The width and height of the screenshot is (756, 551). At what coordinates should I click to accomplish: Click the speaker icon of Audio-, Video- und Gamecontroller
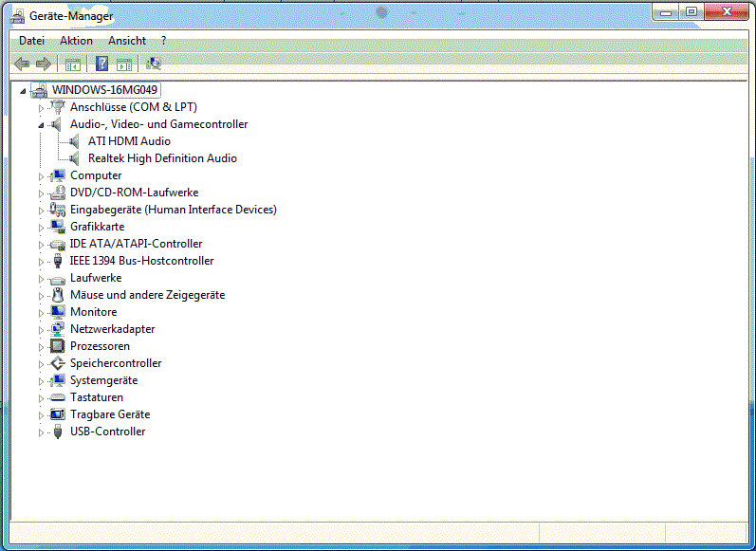(57, 124)
